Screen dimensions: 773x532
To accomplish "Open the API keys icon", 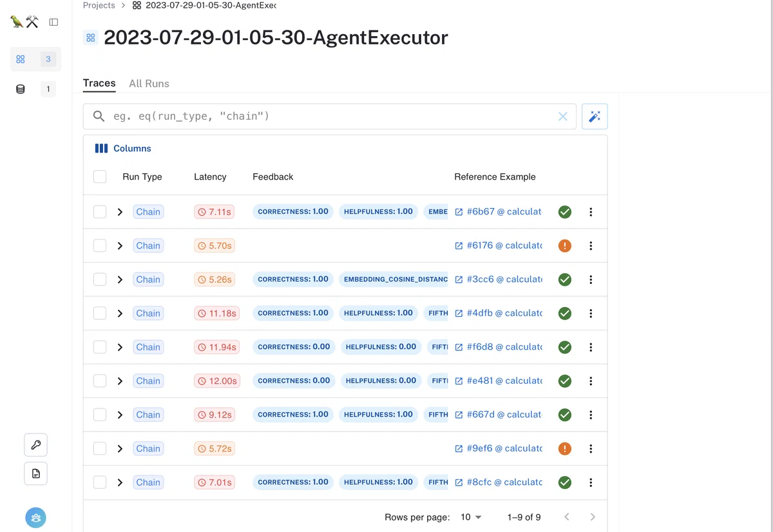I will click(36, 444).
